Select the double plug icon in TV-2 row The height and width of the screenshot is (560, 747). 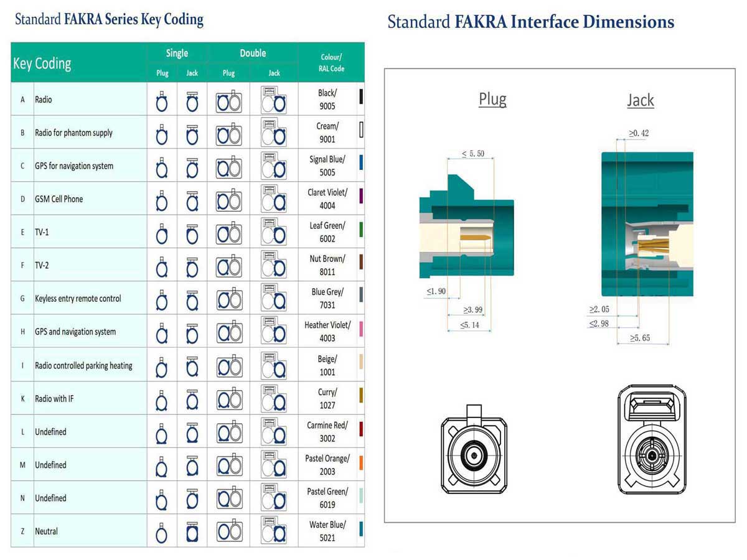click(228, 267)
